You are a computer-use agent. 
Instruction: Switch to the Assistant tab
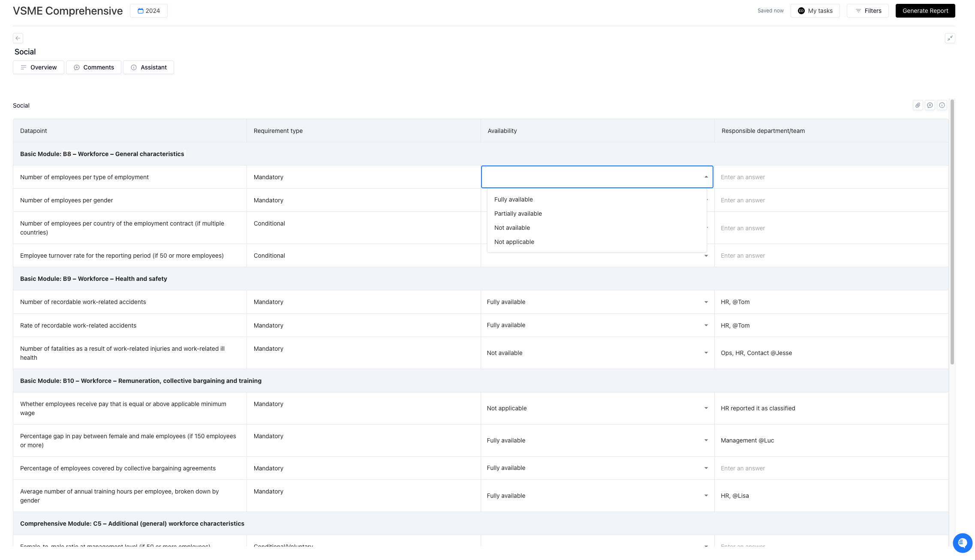pos(148,67)
